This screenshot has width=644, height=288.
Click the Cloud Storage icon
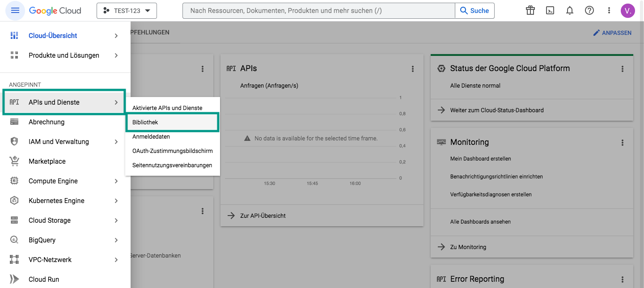14,220
